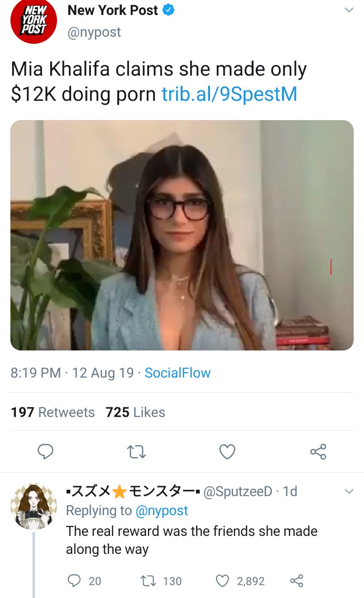Retweet the New York Post tweet

click(136, 452)
